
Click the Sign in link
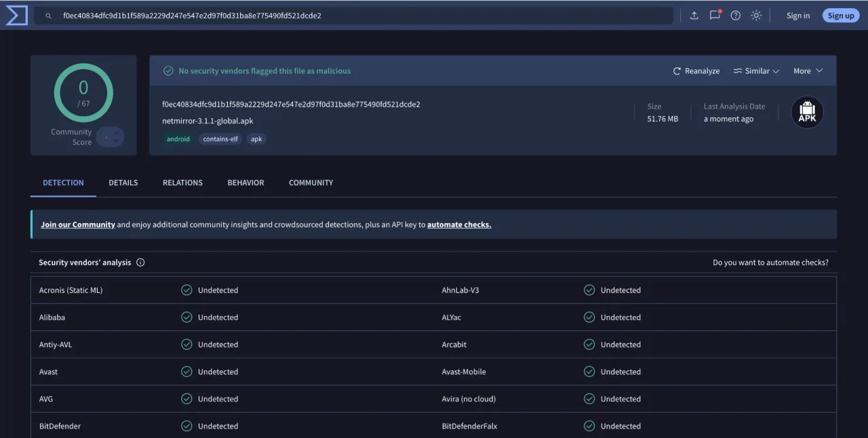pyautogui.click(x=797, y=16)
